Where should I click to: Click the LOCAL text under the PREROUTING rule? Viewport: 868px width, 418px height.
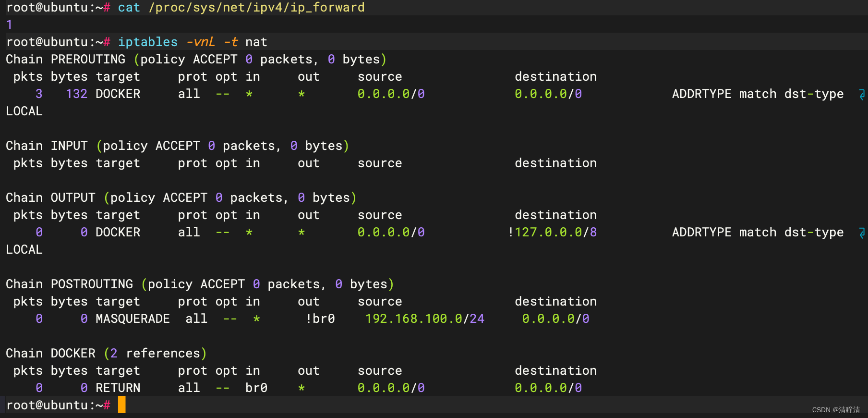(24, 111)
